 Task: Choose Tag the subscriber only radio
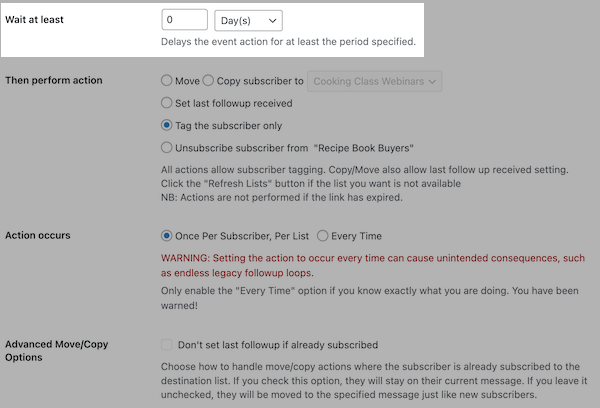pos(167,126)
